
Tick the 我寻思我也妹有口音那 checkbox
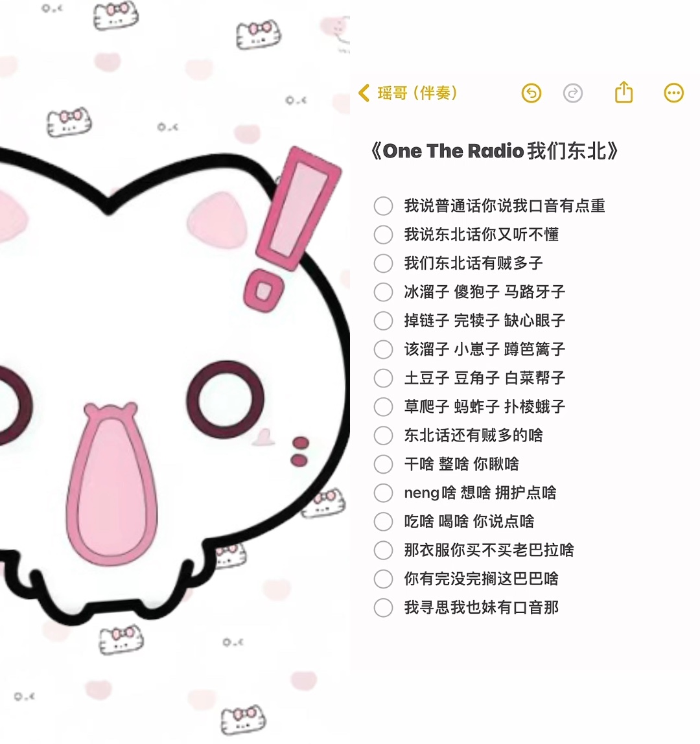point(383,608)
